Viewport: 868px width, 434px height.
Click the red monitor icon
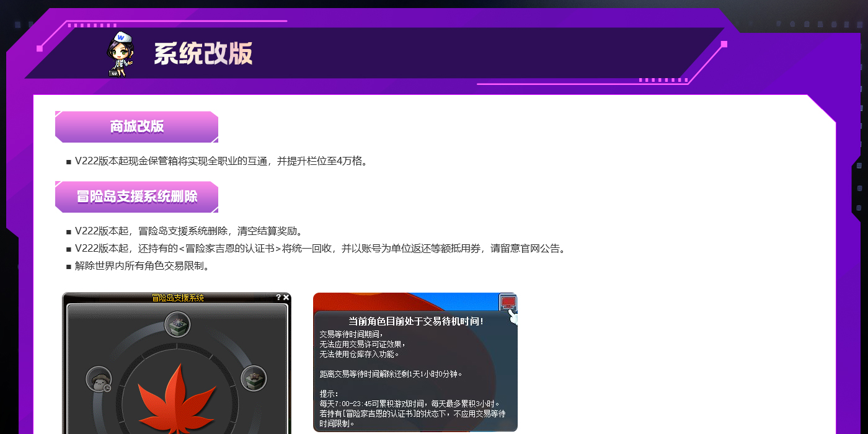coord(508,302)
